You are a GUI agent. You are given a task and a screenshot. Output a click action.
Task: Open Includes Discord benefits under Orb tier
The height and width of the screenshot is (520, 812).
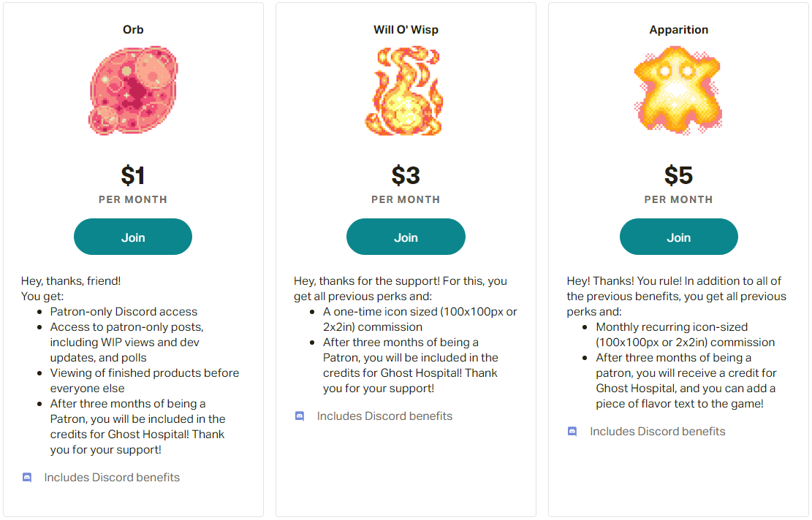pyautogui.click(x=112, y=476)
